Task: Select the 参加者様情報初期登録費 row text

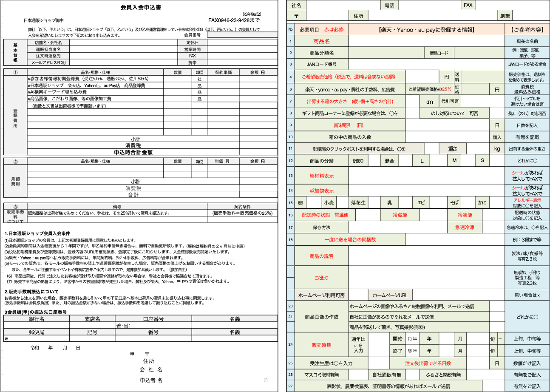Action: tap(88, 79)
